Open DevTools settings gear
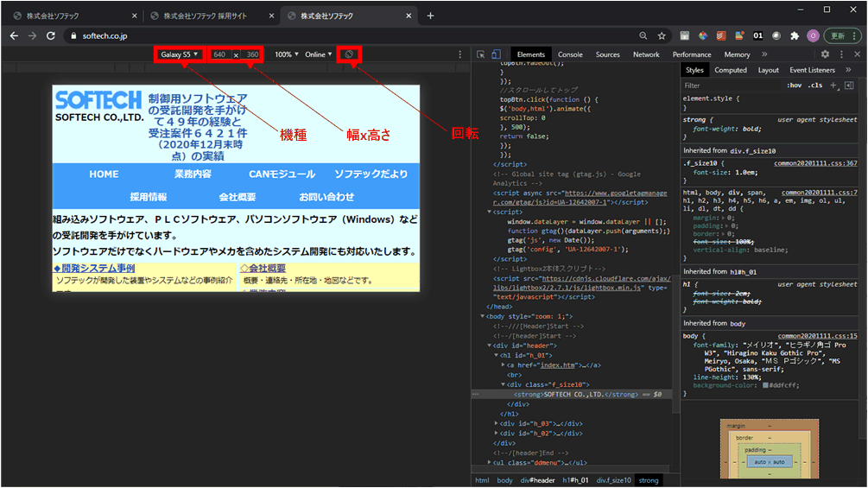 pos(825,54)
